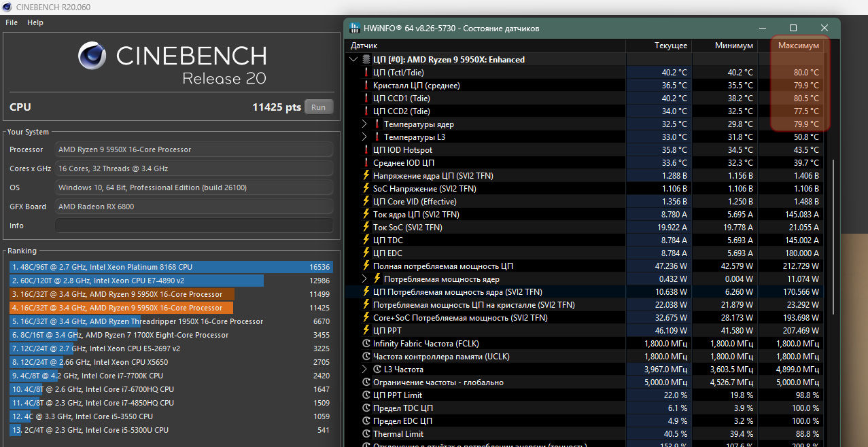Open the Help menu in Cinebench
This screenshot has width=868, height=447.
click(35, 22)
